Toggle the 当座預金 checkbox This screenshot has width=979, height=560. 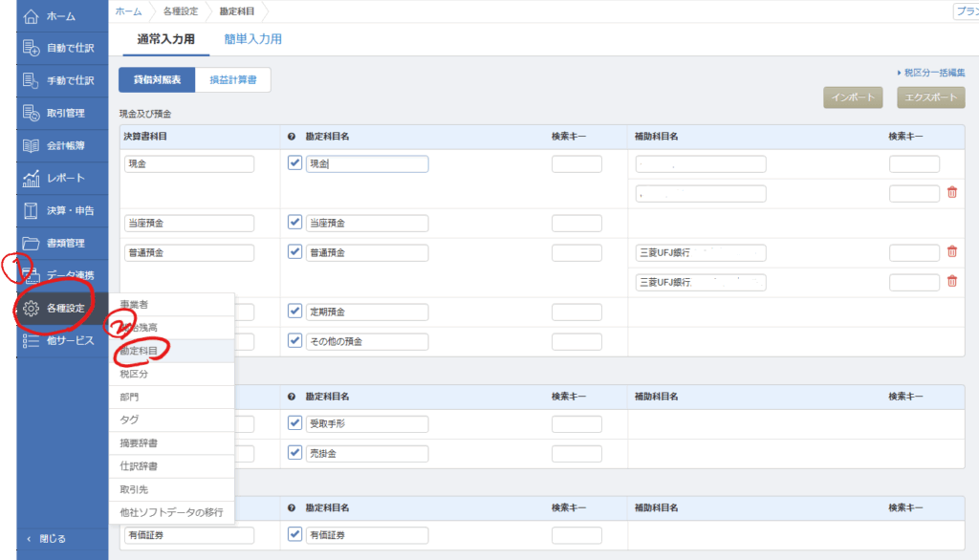pos(294,223)
